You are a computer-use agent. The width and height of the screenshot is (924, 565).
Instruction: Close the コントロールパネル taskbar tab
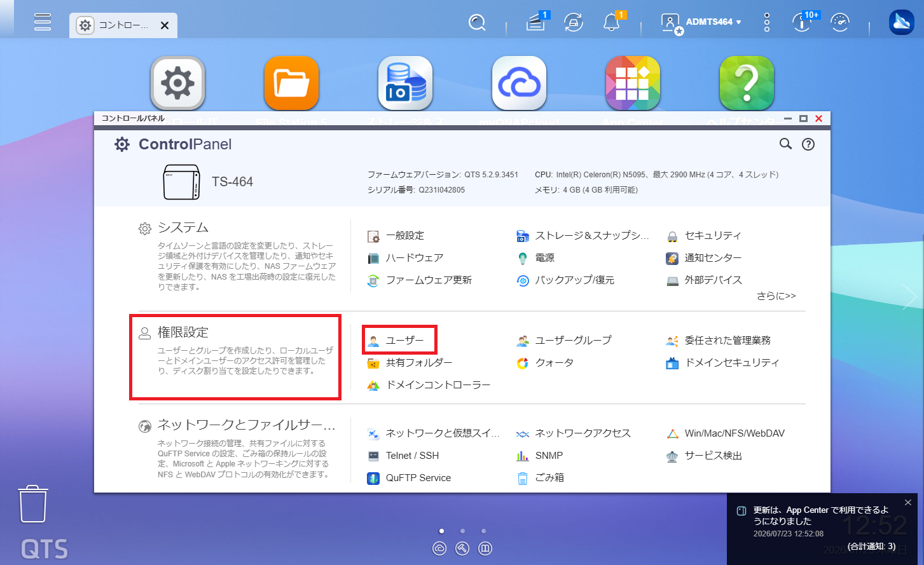(165, 25)
